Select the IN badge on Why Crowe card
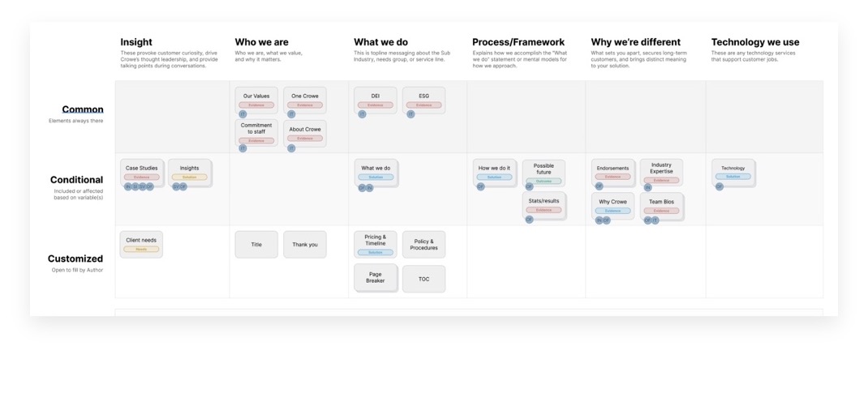Image resolution: width=868 pixels, height=410 pixels. pos(599,220)
